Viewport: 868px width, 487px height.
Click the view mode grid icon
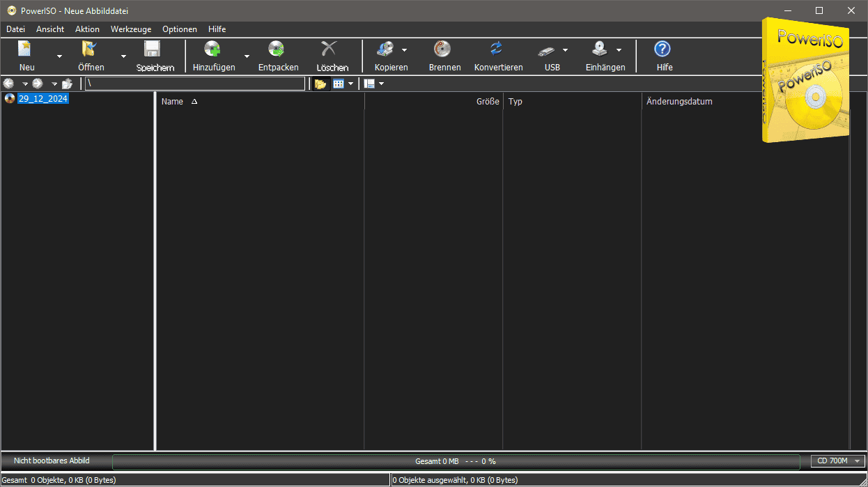(x=339, y=84)
